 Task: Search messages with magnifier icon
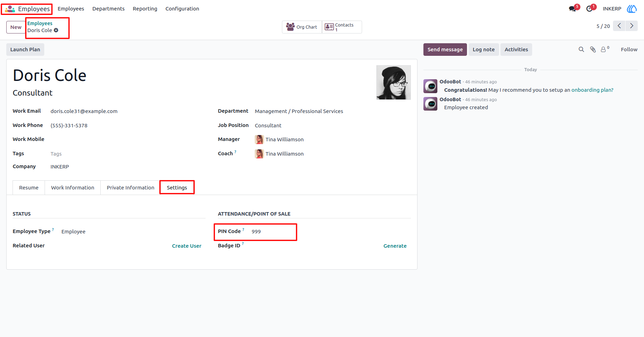click(581, 50)
